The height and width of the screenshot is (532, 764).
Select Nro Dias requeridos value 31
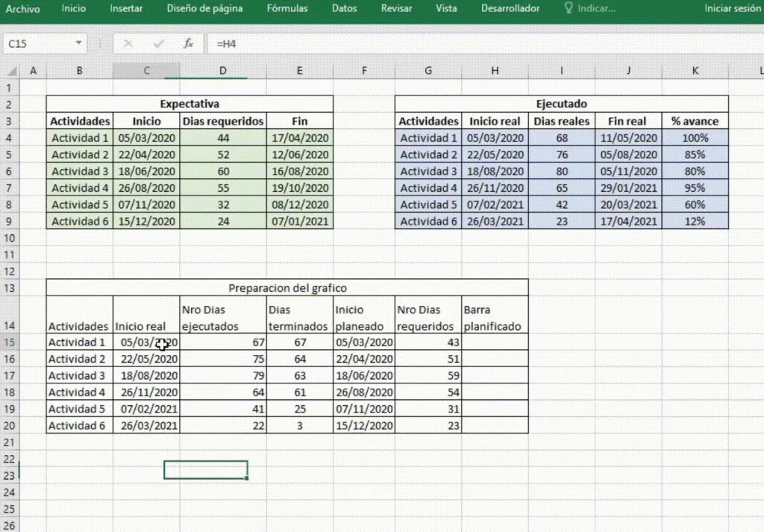pos(428,408)
